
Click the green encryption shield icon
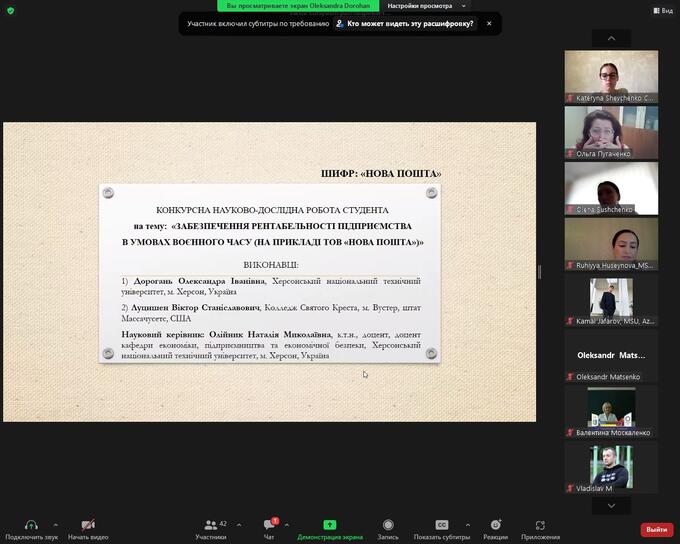tap(10, 10)
